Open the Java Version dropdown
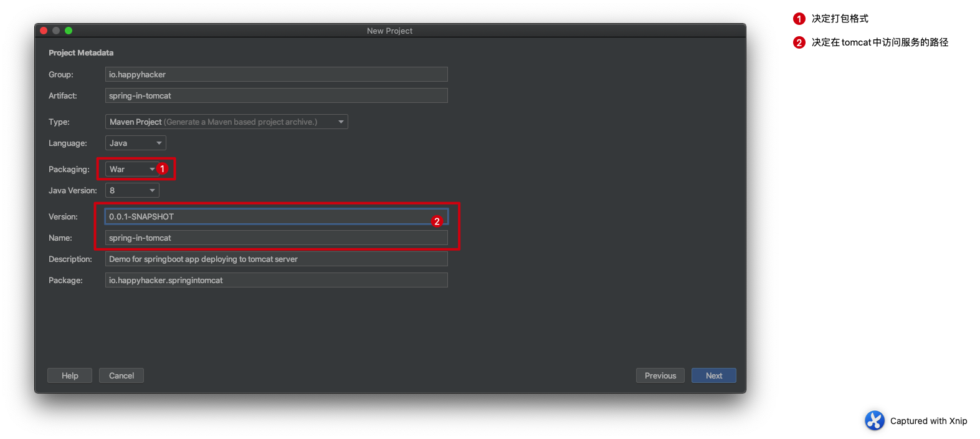The width and height of the screenshot is (980, 439). click(x=132, y=190)
